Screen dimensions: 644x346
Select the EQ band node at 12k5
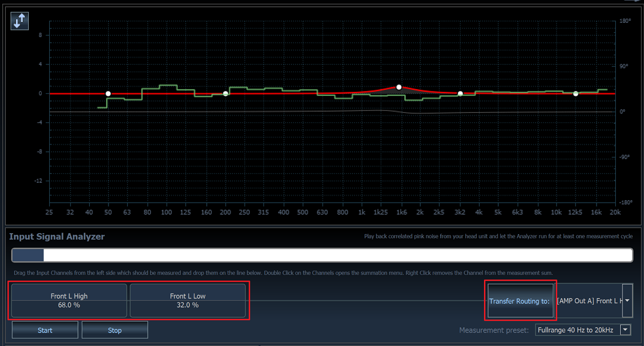point(576,94)
